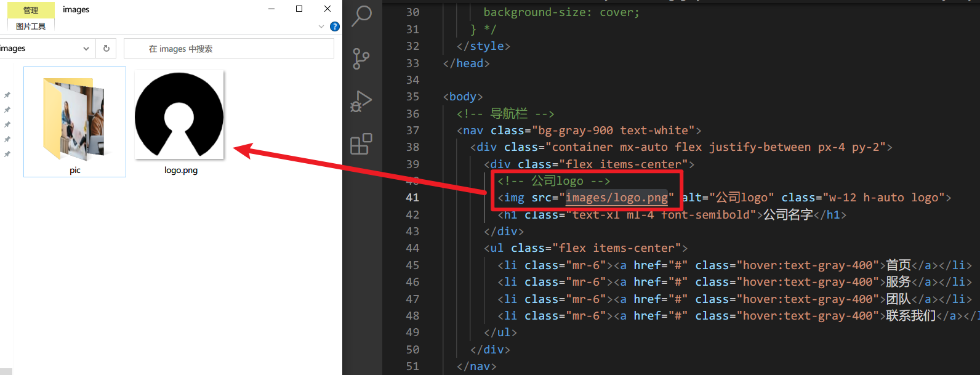Select the logo.png image file
The image size is (980, 375).
tap(180, 122)
